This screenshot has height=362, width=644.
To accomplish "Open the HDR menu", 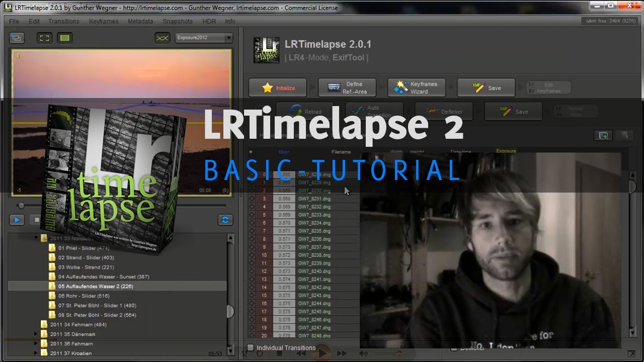I will (209, 22).
